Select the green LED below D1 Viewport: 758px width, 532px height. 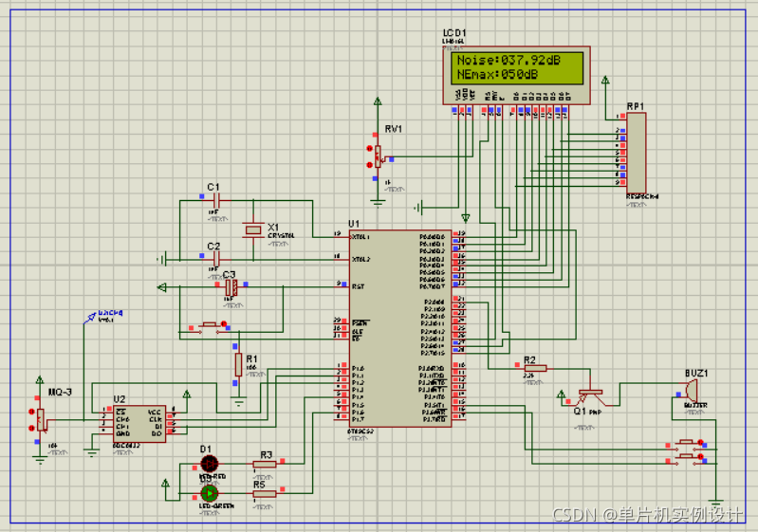(210, 493)
